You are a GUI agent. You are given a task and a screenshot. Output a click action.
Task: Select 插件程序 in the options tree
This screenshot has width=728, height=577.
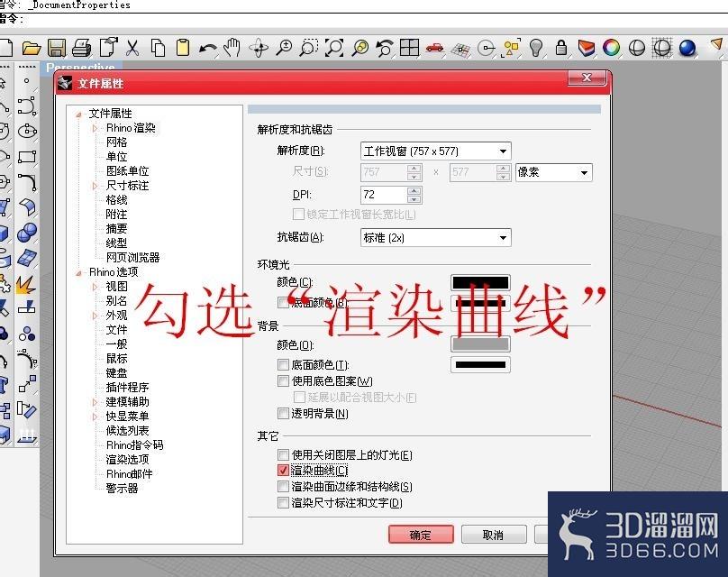point(128,387)
